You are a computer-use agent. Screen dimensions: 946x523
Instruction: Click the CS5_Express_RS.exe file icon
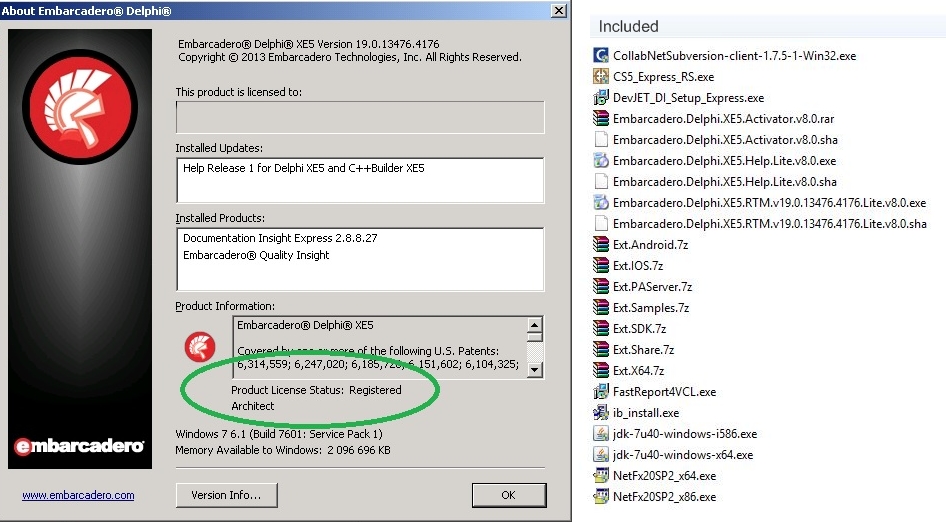tap(601, 77)
